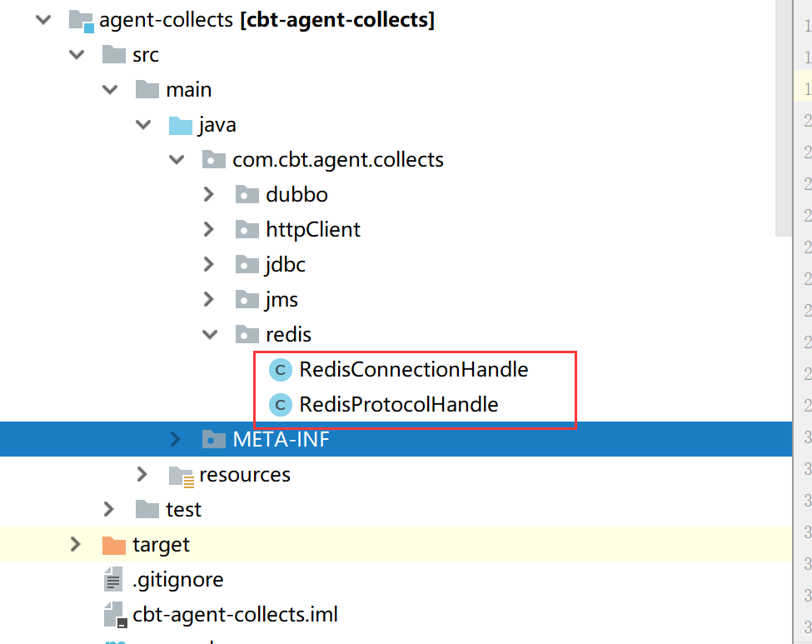Expand the httpClient package
This screenshot has width=812, height=644.
[x=209, y=230]
